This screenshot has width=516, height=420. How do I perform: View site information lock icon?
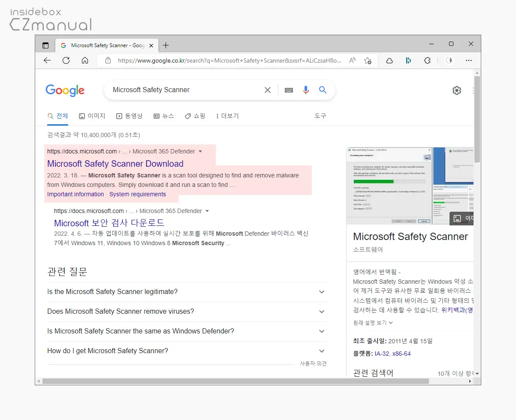coord(108,60)
